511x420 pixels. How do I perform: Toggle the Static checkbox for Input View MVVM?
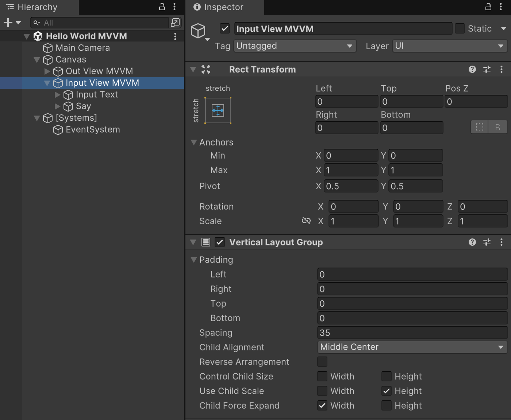coord(460,28)
